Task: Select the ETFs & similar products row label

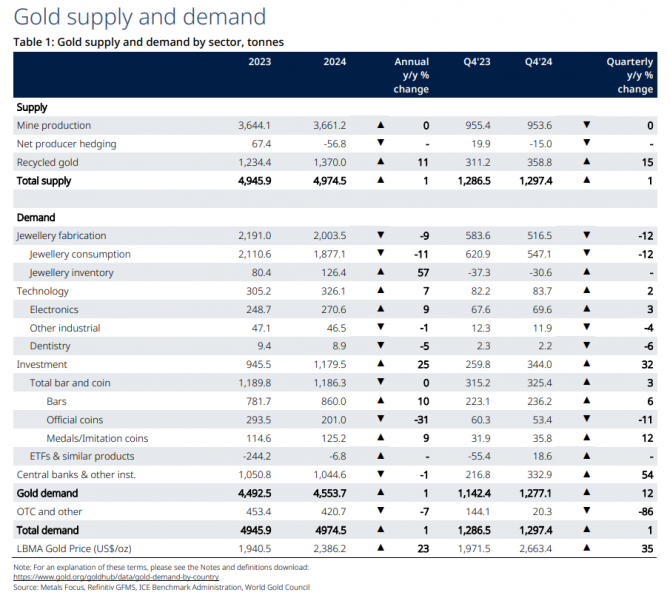Action: (80, 457)
